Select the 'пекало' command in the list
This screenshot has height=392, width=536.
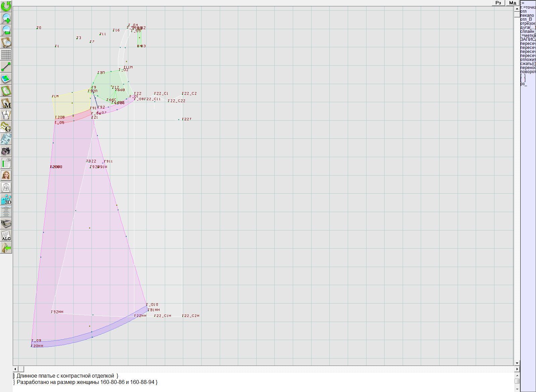point(527,15)
